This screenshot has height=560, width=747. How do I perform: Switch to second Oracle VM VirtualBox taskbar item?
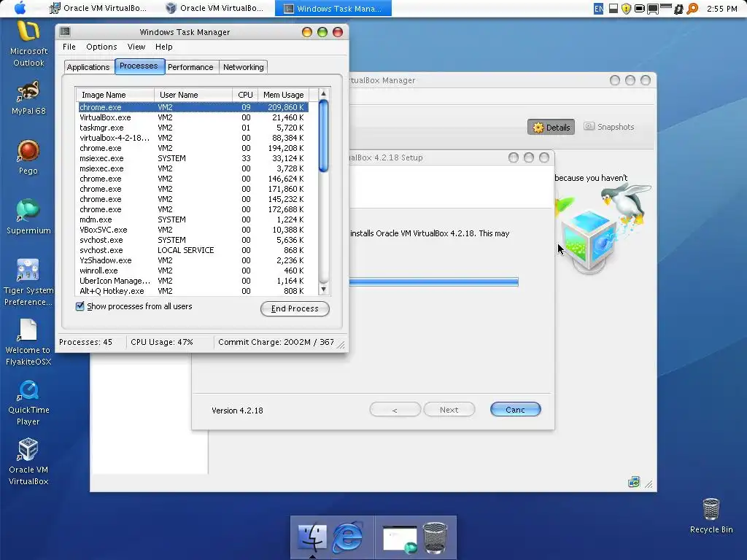click(x=216, y=8)
